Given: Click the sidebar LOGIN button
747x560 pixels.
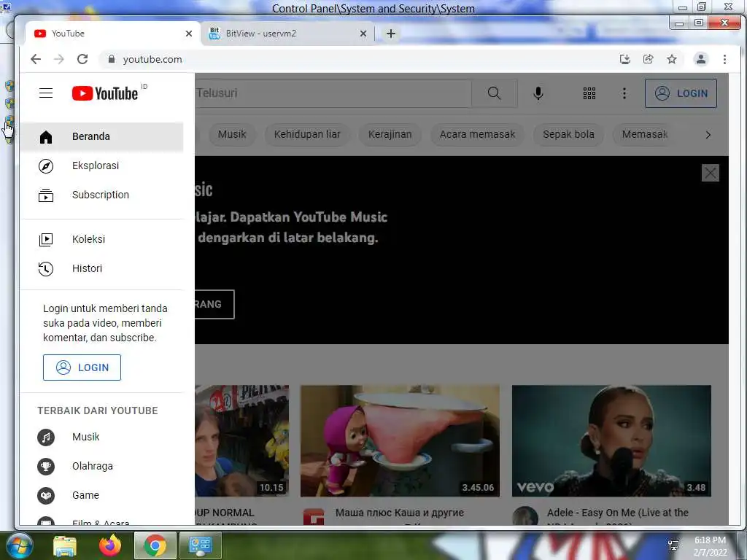Looking at the screenshot, I should tap(82, 367).
